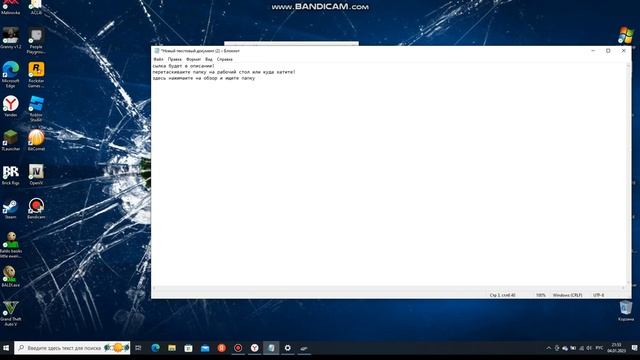The image size is (640, 360).
Task: Select the BitComet desktop icon
Action: click(x=36, y=140)
